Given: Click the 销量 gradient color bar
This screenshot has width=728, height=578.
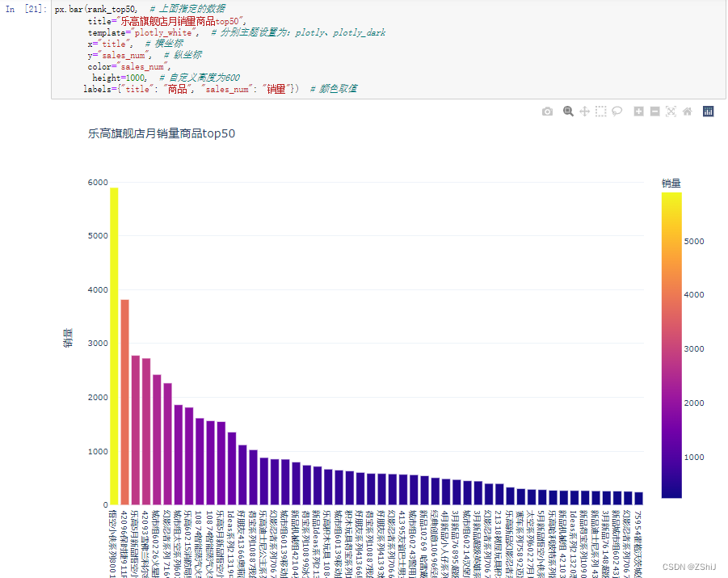Looking at the screenshot, I should pyautogui.click(x=671, y=345).
